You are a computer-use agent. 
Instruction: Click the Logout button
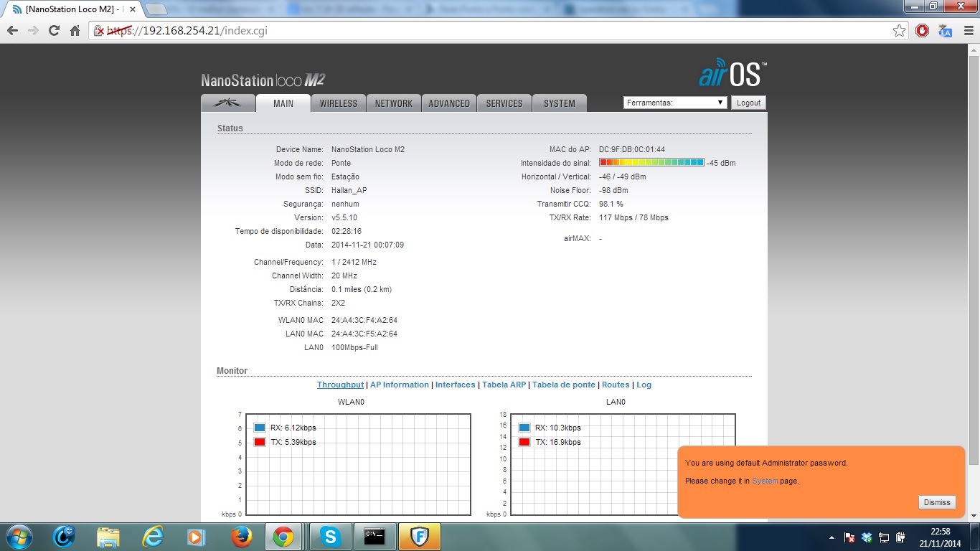748,103
